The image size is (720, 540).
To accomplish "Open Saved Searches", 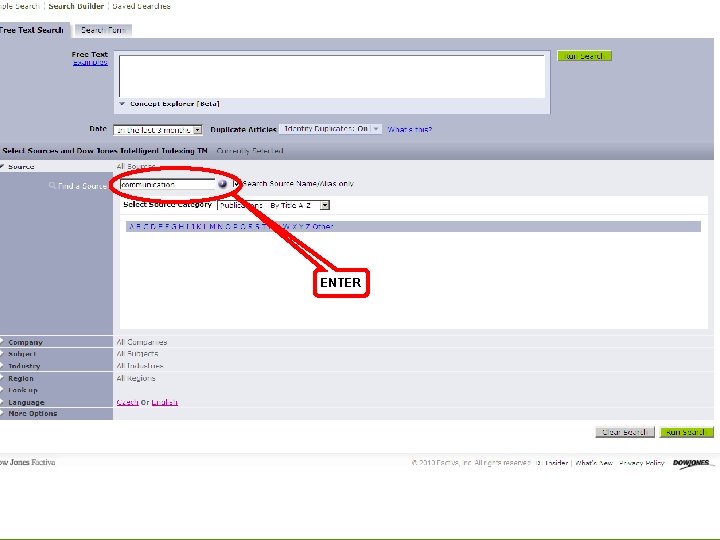I will coord(141,6).
